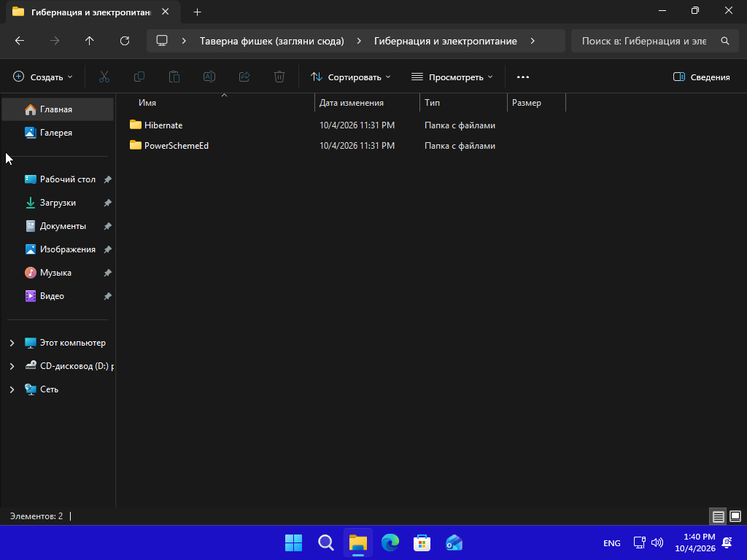Screen dimensions: 747x560
Task: Click the Cut scissors icon
Action: pos(104,77)
